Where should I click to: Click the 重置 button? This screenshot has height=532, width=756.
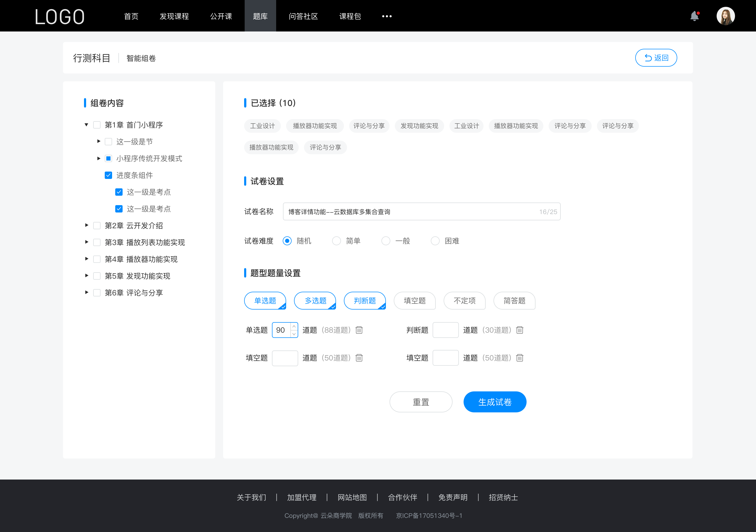coord(420,401)
